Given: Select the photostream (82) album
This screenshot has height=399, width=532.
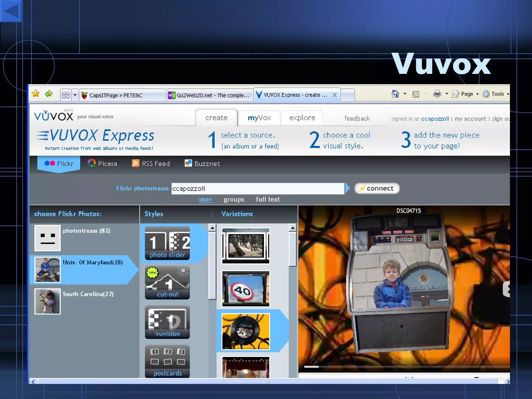Looking at the screenshot, I should tap(84, 238).
